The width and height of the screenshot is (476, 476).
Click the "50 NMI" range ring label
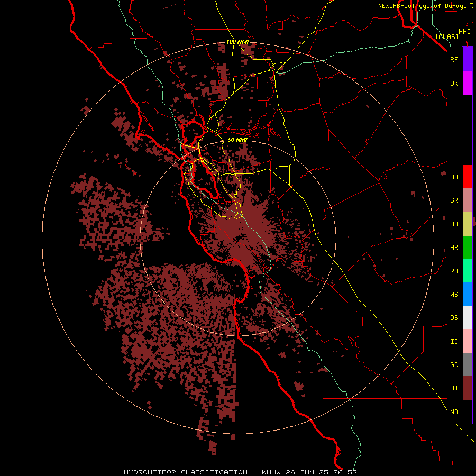coord(237,140)
